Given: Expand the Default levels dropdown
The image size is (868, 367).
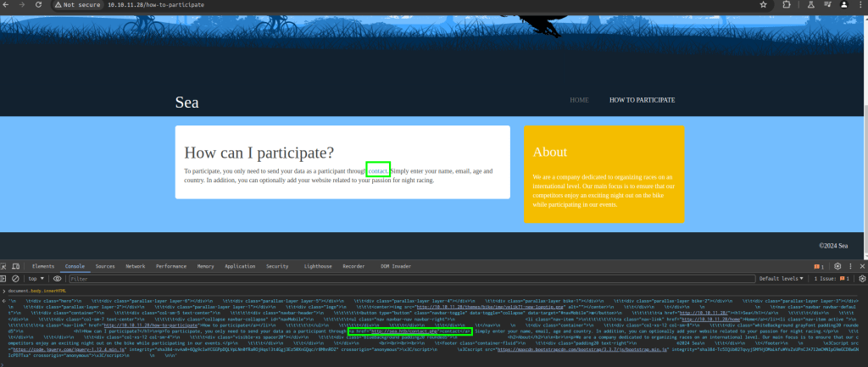Looking at the screenshot, I should tap(781, 278).
